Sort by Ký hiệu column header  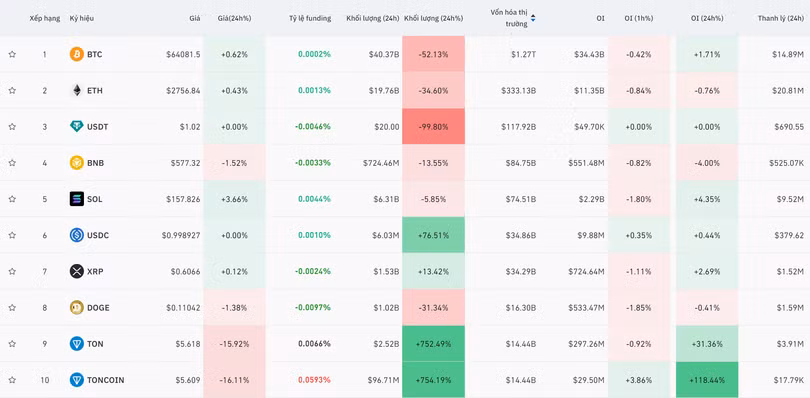[82, 18]
